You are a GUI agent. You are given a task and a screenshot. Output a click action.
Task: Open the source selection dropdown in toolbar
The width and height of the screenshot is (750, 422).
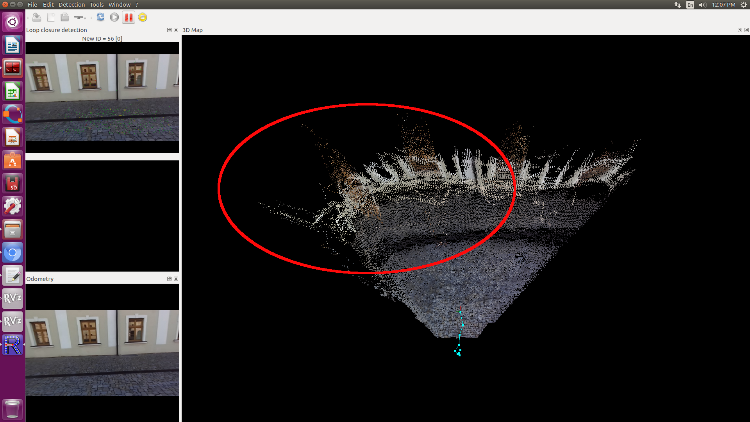(x=81, y=17)
